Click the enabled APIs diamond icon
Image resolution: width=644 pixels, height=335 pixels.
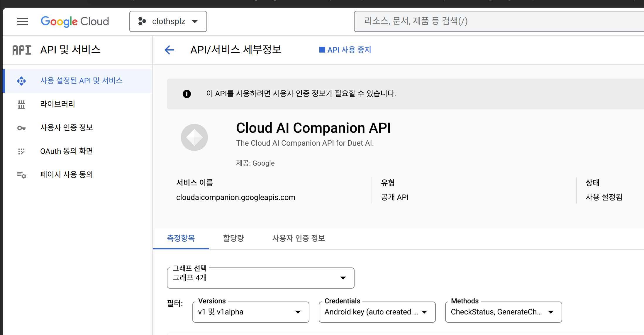(21, 81)
